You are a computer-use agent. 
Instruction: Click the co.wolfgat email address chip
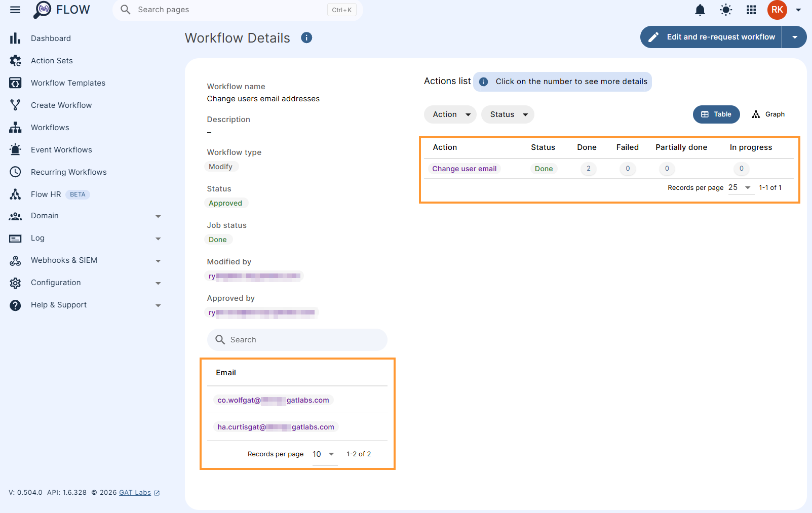(x=273, y=400)
